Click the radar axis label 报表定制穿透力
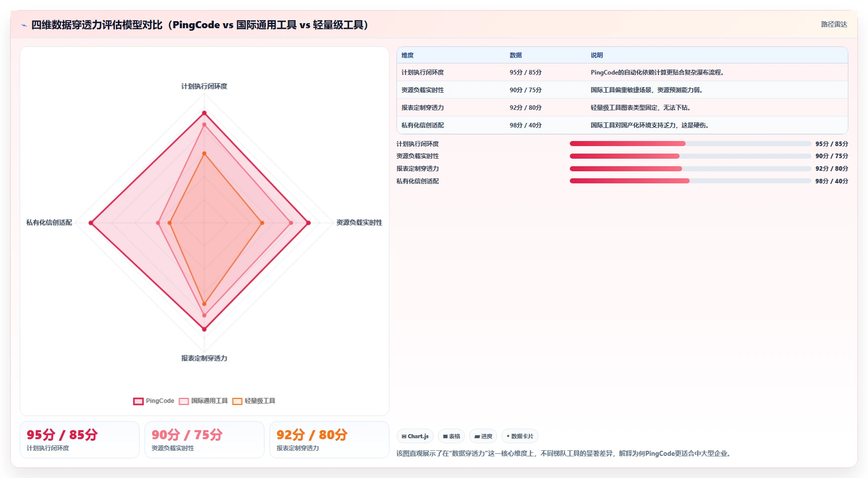Image resolution: width=868 pixels, height=478 pixels. tap(204, 359)
